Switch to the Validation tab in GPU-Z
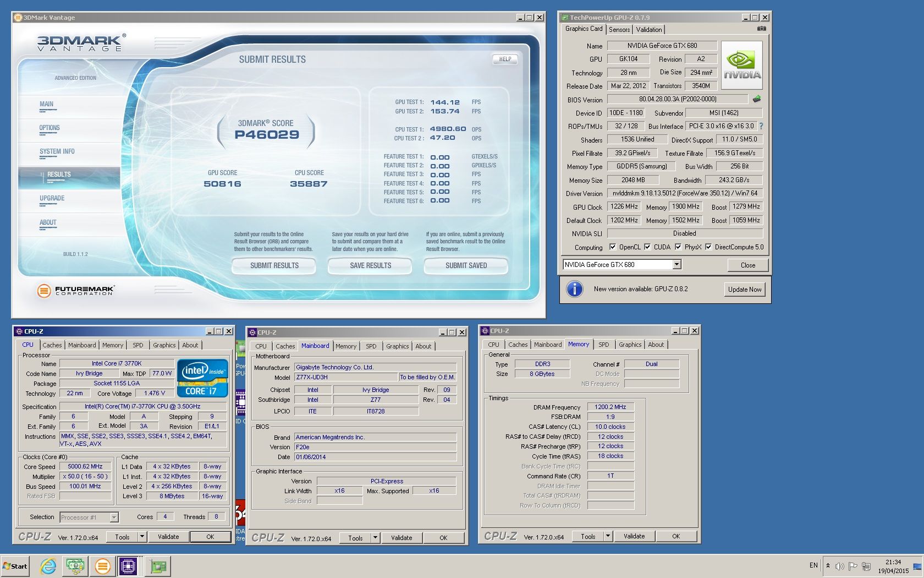 [x=649, y=30]
